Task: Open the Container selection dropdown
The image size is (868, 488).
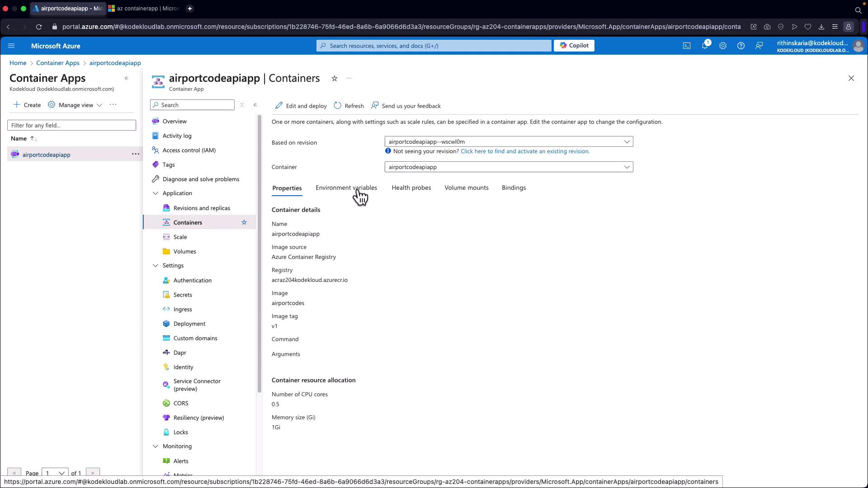Action: tap(509, 167)
